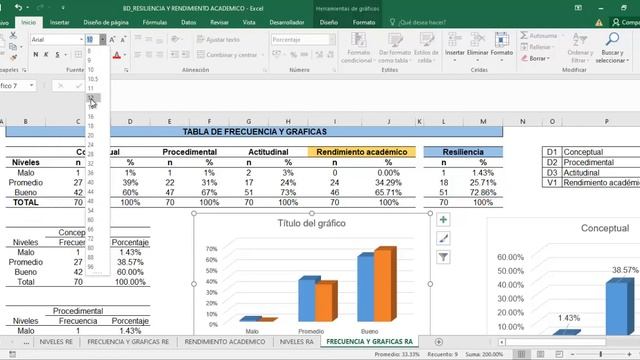640x360 pixels.
Task: Click the decrease indent icon
Action: [x=174, y=55]
